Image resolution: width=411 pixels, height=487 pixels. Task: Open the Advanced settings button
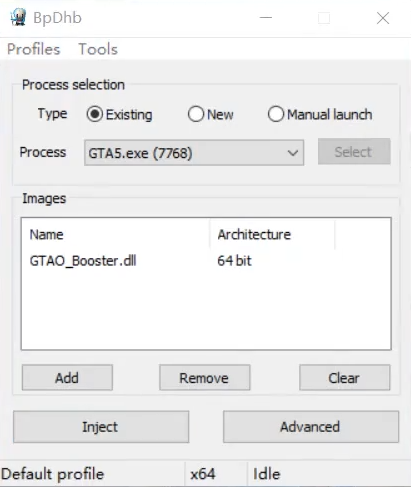[311, 427]
